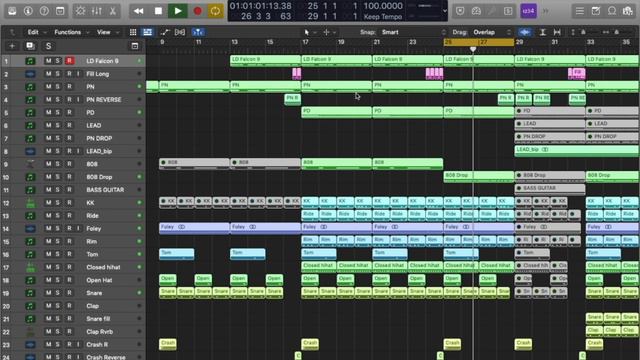Viewport: 640px width, 360px height.
Task: Toggle the Catch playhead button
Action: tap(198, 32)
